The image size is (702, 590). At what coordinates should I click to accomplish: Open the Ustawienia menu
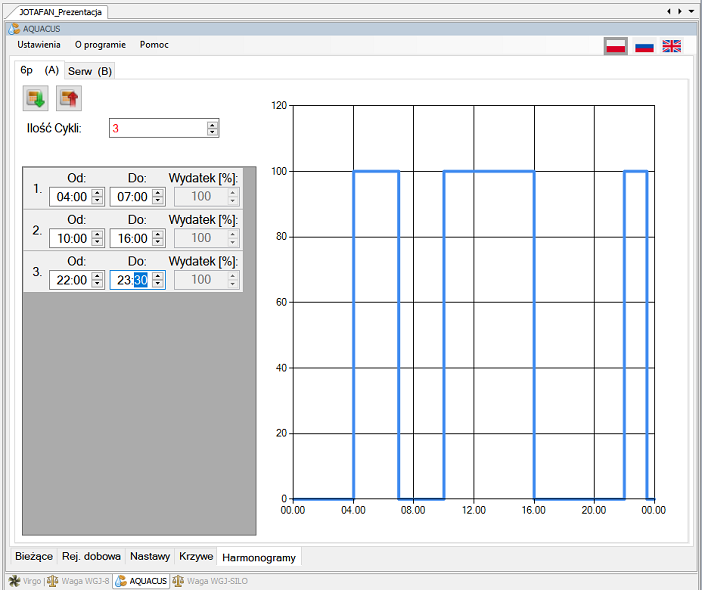[x=39, y=45]
